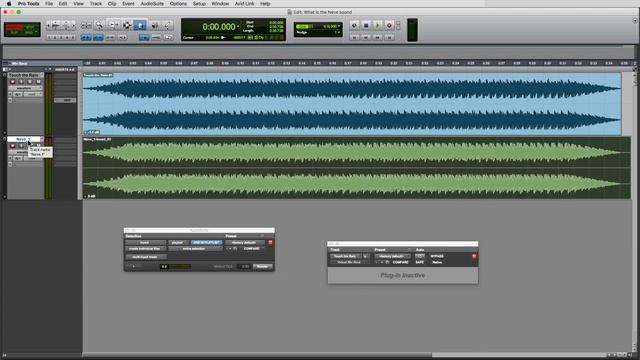640x360 pixels.
Task: Click WHOLE FILE in the AudioSuite window
Action: [223, 267]
